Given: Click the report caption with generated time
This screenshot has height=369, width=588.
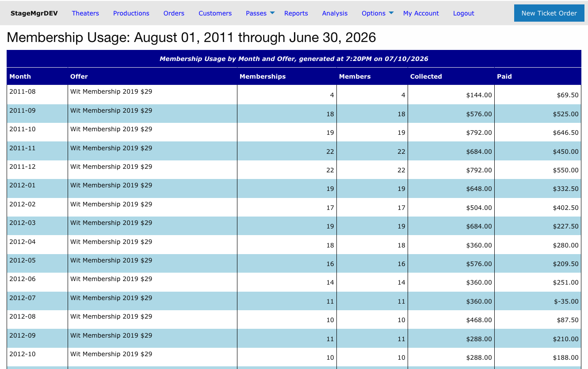Looking at the screenshot, I should click(x=294, y=59).
